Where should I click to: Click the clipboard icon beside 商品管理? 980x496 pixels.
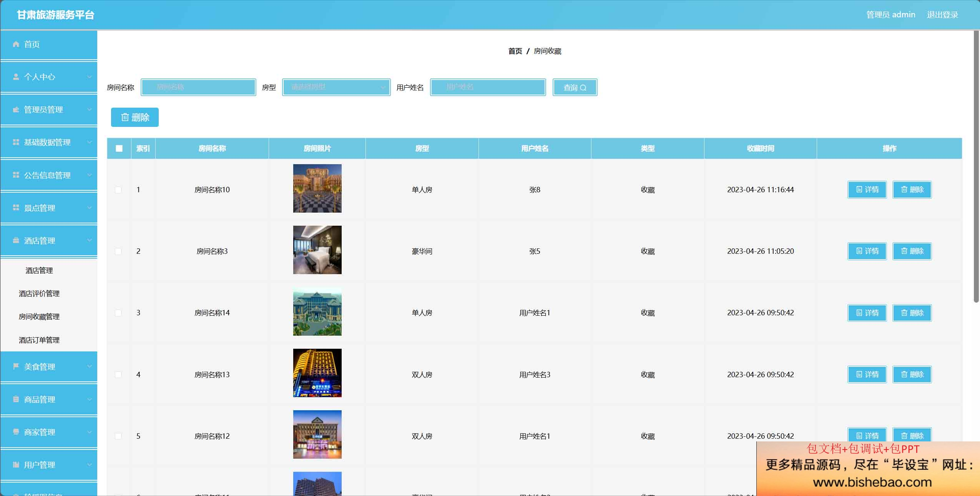[x=16, y=399]
